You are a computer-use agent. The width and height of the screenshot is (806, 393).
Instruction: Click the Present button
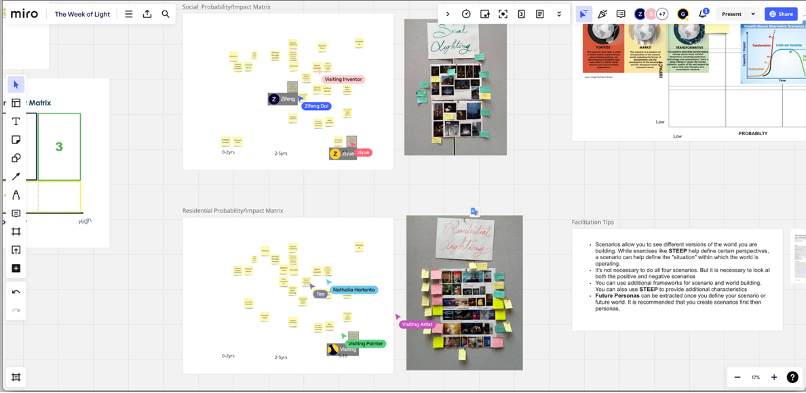click(731, 14)
